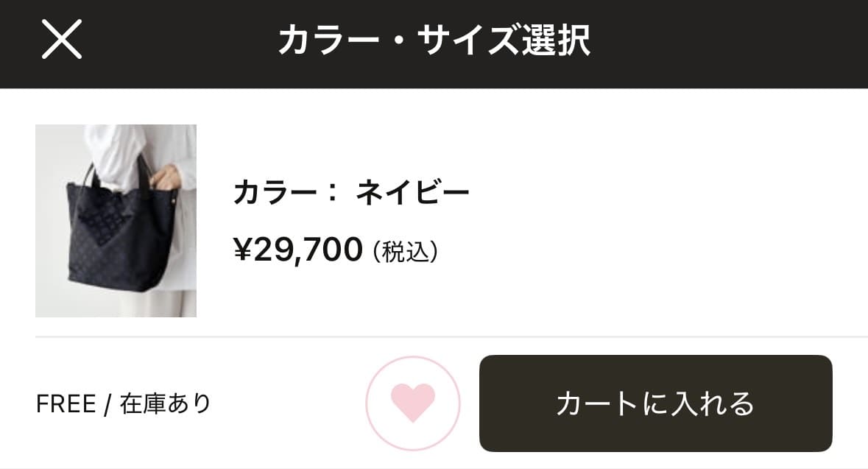Click the カラー： label
Viewport: 868px width, 469px height.
coord(286,194)
